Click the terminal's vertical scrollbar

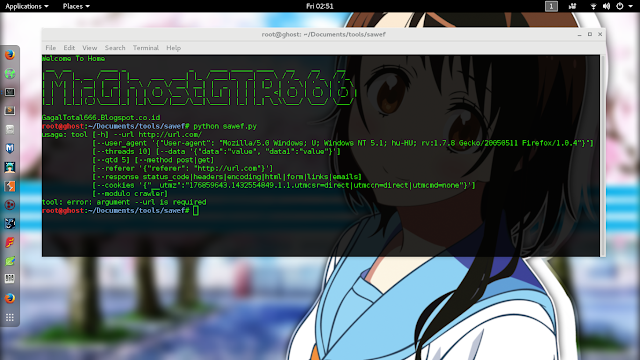(x=602, y=156)
